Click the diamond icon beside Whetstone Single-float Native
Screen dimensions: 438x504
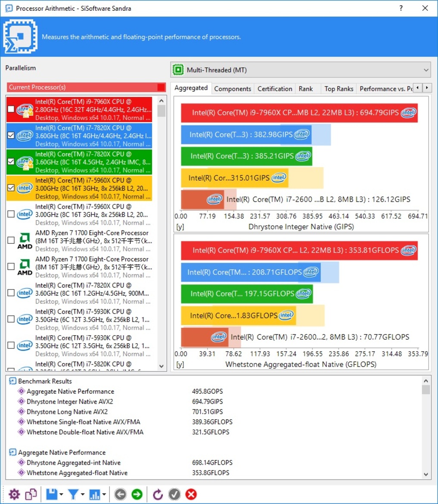pos(21,421)
